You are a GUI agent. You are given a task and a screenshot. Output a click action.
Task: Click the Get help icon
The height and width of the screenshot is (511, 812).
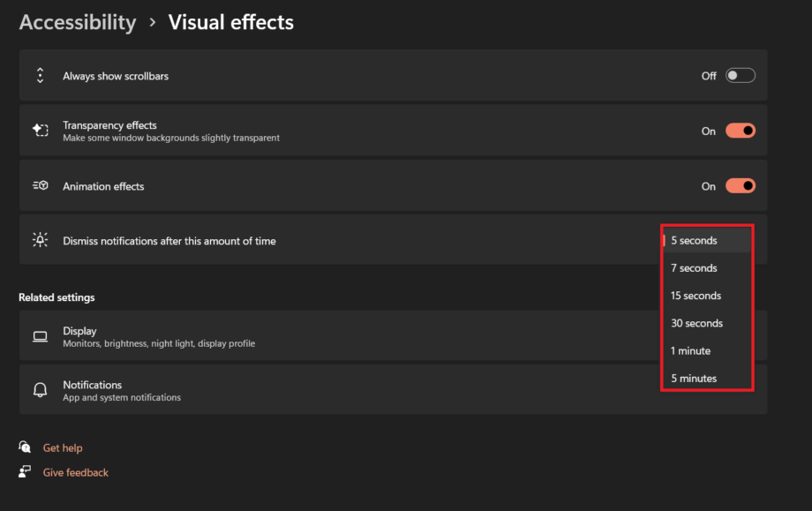coord(25,447)
